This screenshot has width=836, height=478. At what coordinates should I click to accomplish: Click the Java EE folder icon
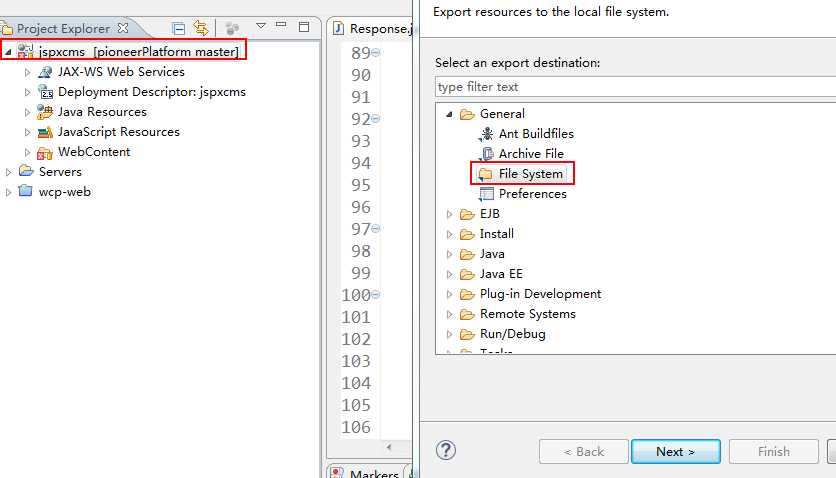coord(467,274)
